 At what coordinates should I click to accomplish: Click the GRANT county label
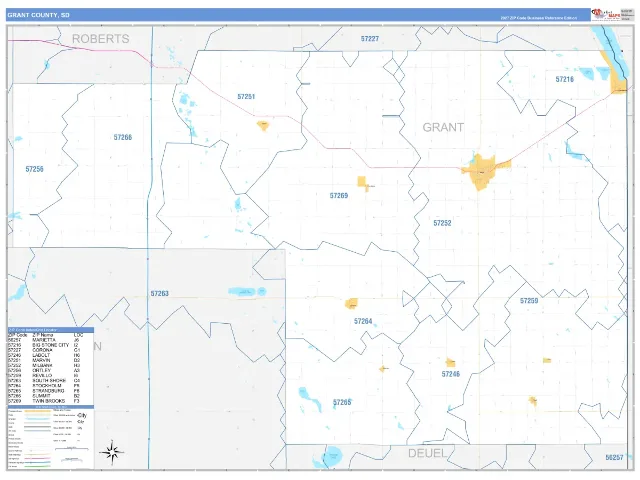(443, 127)
